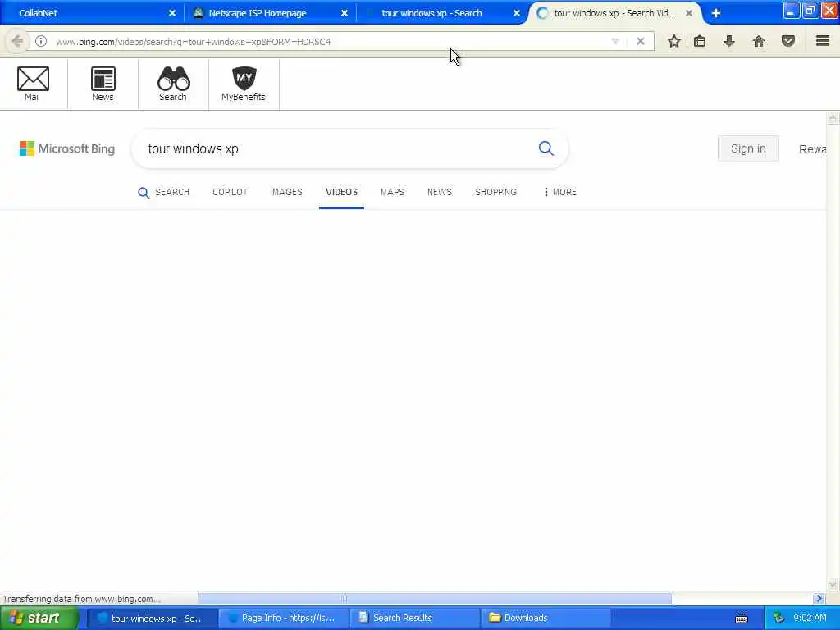The width and height of the screenshot is (840, 630).
Task: Open the Mail toolbar icon
Action: click(33, 84)
